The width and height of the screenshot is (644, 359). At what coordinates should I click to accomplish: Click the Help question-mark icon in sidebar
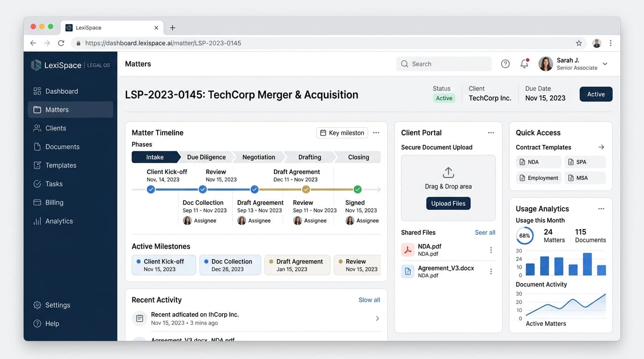[x=37, y=323]
